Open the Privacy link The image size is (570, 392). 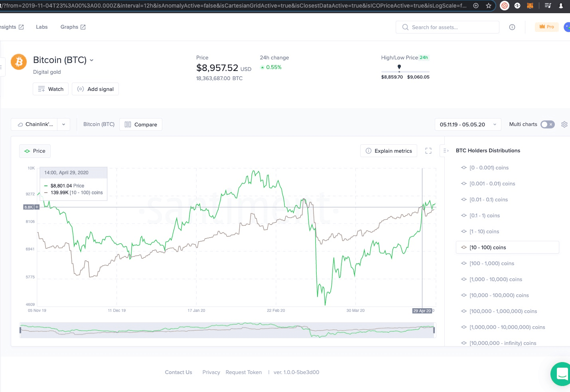click(x=211, y=372)
